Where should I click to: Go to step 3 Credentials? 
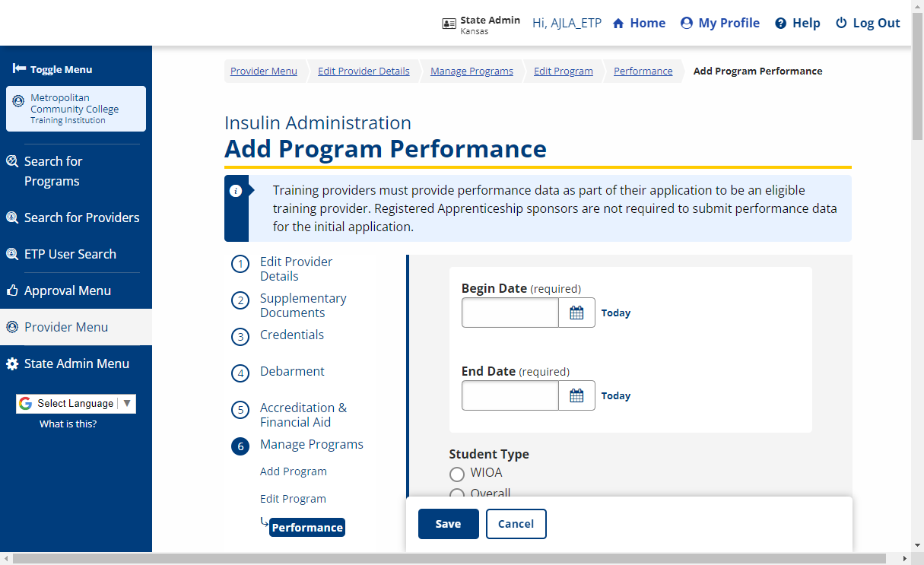pos(291,335)
